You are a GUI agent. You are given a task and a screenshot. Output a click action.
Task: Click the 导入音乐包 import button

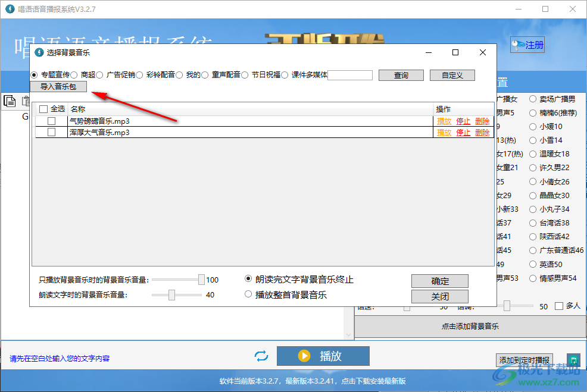[58, 86]
